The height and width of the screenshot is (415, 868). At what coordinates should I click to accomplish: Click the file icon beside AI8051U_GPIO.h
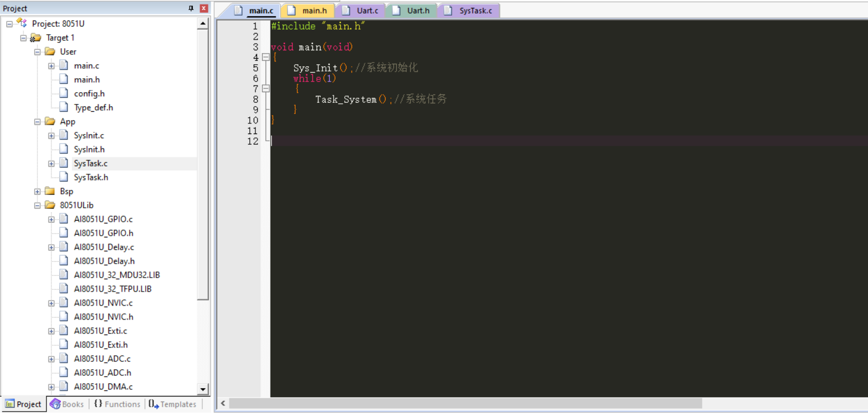pyautogui.click(x=63, y=233)
